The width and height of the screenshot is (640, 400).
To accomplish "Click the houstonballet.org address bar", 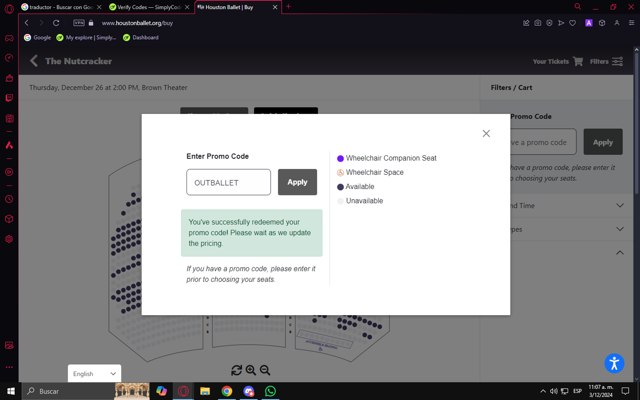I will 138,23.
